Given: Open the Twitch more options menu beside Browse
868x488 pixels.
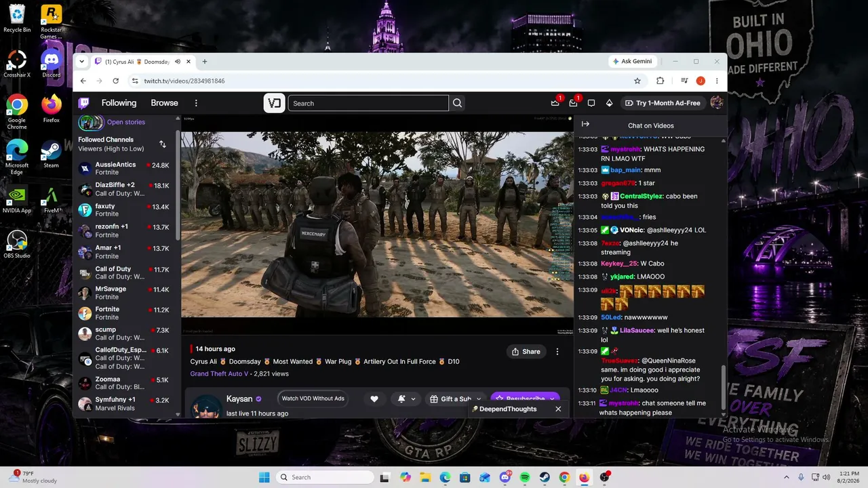Looking at the screenshot, I should [196, 103].
